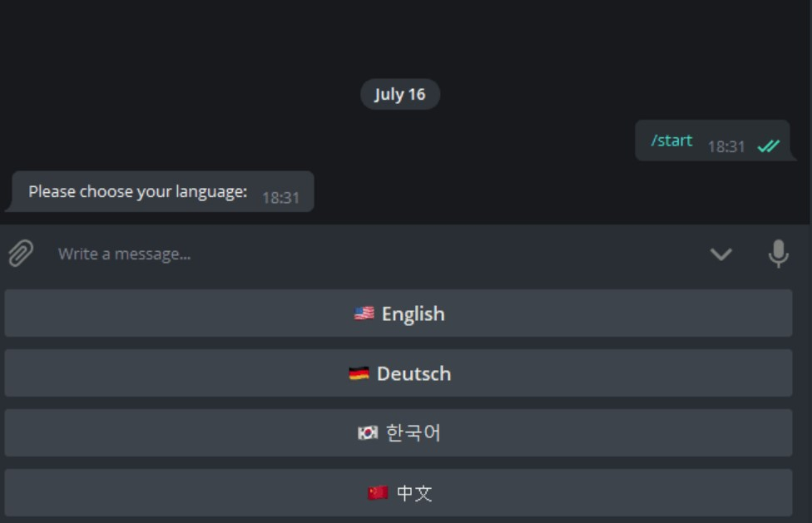812x523 pixels.
Task: Open the July 16 date badge
Action: pos(399,94)
